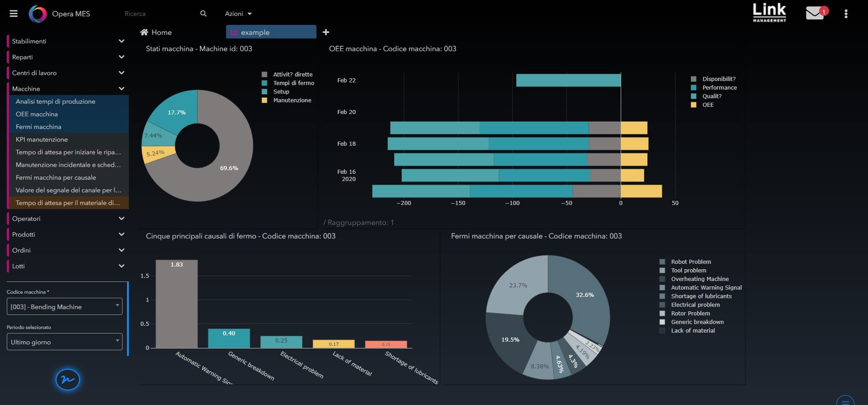Open the hamburger menu icon
Screen dimensions: 868x405
tap(14, 14)
